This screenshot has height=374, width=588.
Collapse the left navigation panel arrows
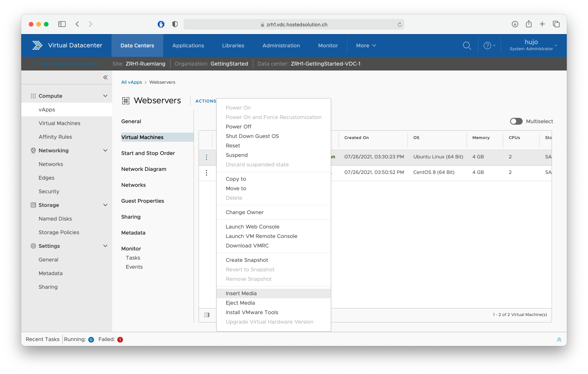[x=105, y=77]
